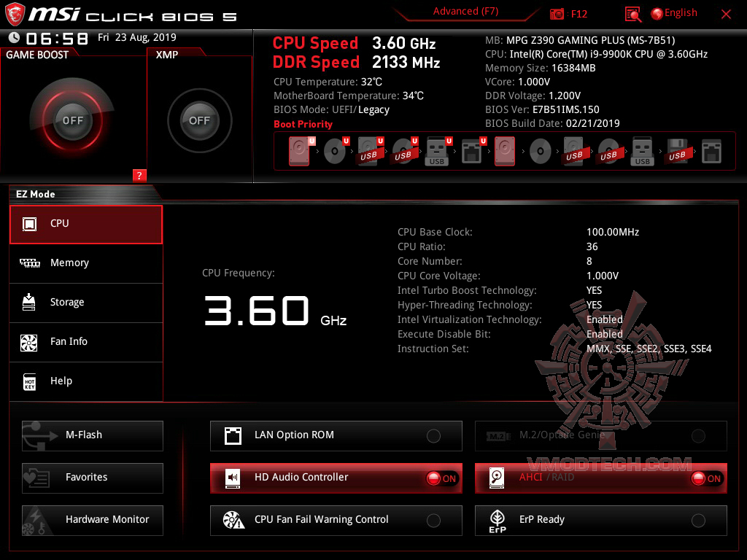Click the Intel Turbo Boost Technology label
The width and height of the screenshot is (747, 560).
click(467, 290)
